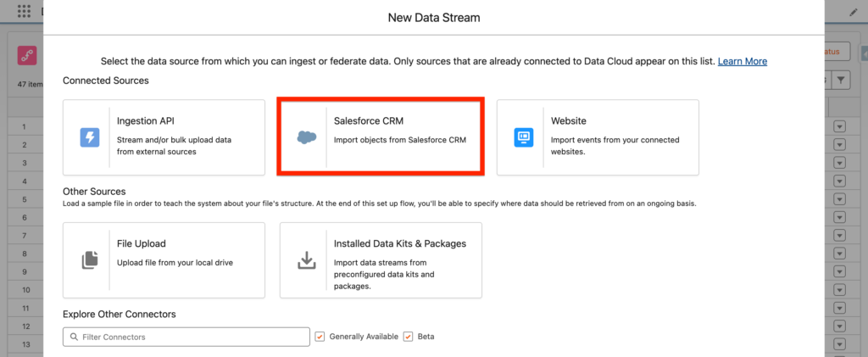The height and width of the screenshot is (357, 868).
Task: Open the row 1 action dropdown arrow
Action: 840,126
